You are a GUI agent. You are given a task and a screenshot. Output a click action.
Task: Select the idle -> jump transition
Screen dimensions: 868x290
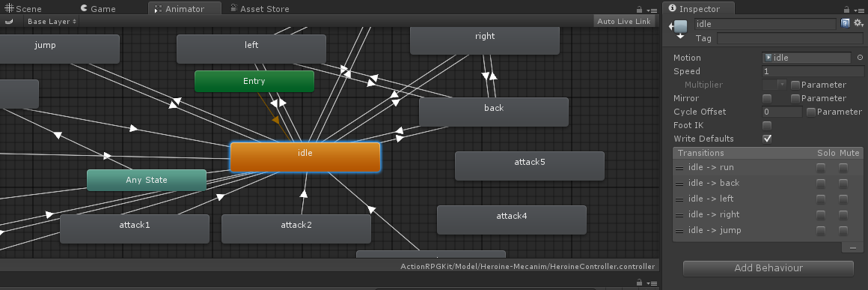(767, 230)
